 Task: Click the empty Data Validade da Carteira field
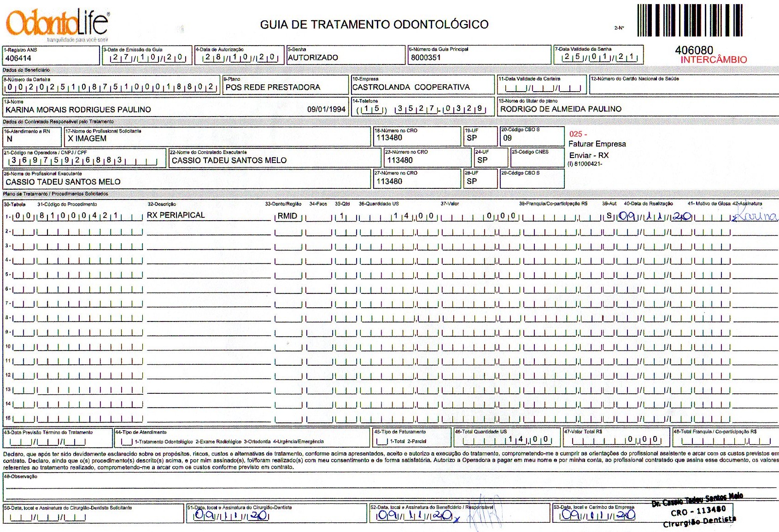pyautogui.click(x=542, y=85)
